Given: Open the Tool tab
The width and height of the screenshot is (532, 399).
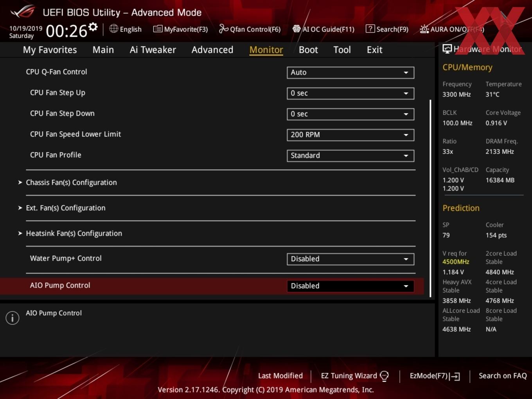Looking at the screenshot, I should pos(342,50).
